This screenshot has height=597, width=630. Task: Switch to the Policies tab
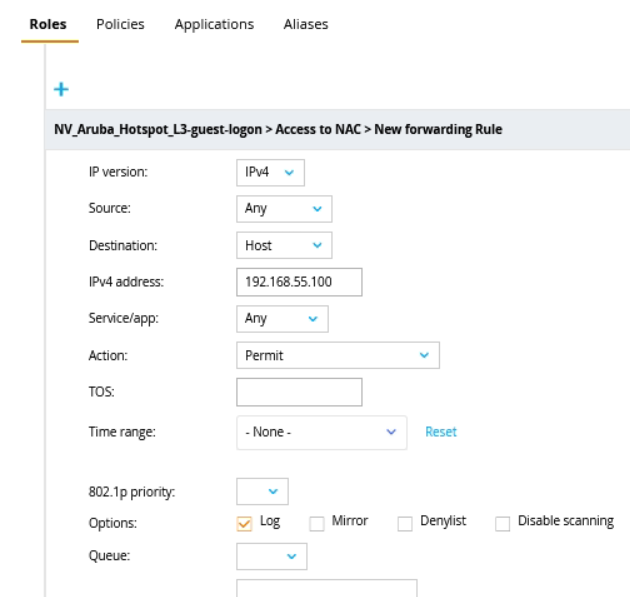(x=120, y=24)
